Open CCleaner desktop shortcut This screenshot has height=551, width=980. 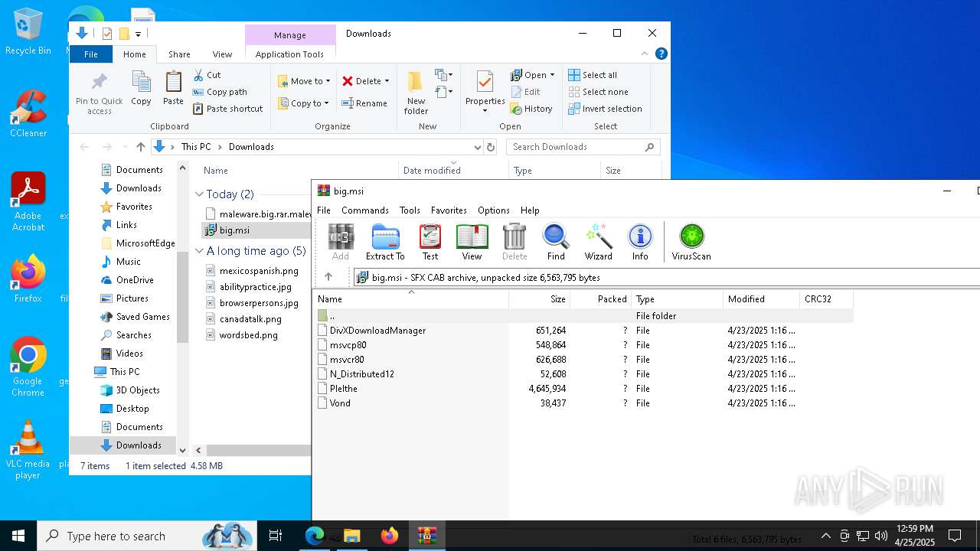pyautogui.click(x=28, y=114)
